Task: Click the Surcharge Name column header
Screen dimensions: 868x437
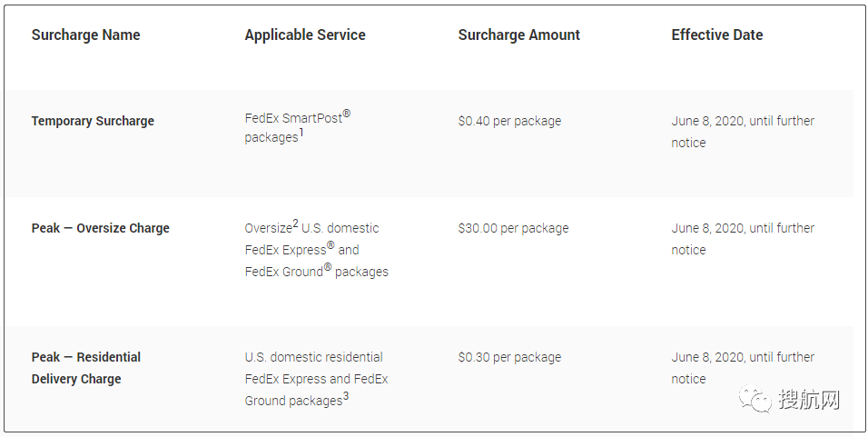Action: pyautogui.click(x=85, y=35)
